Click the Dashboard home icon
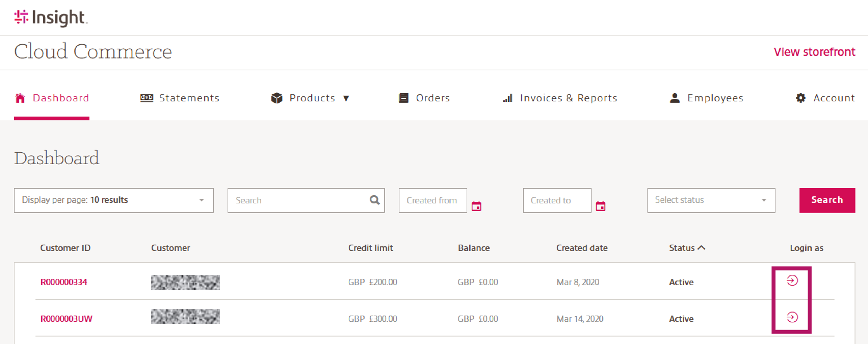The width and height of the screenshot is (868, 344). pos(20,98)
